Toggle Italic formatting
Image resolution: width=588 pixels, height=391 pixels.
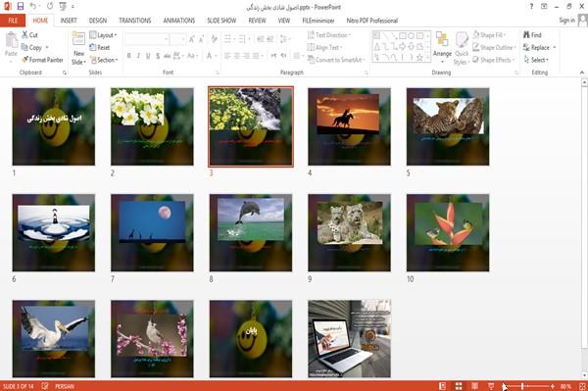(138, 56)
